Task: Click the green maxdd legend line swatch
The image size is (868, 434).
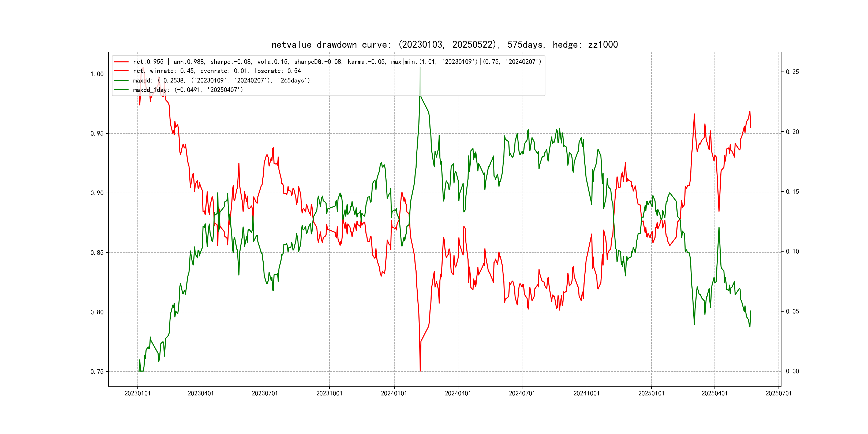Action: click(x=121, y=81)
